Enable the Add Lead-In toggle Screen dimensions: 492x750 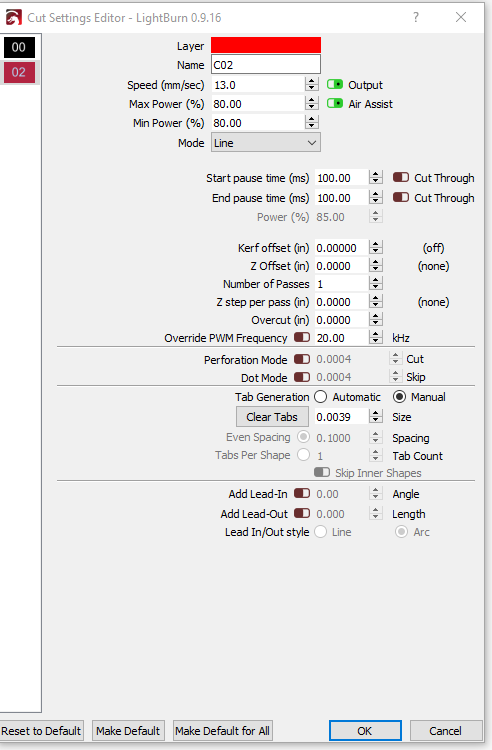pos(302,493)
